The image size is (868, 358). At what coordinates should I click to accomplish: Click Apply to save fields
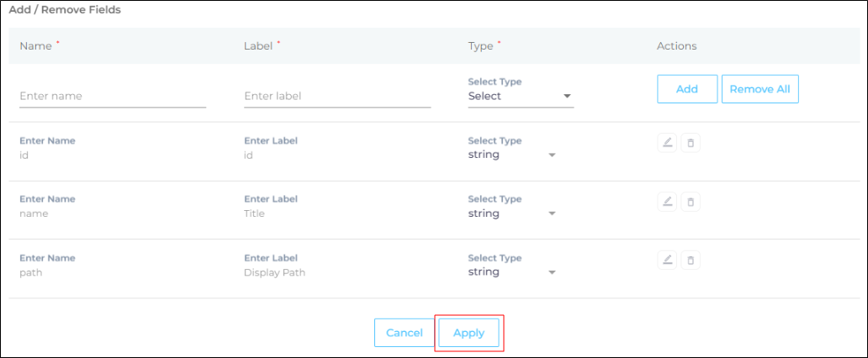(x=468, y=333)
